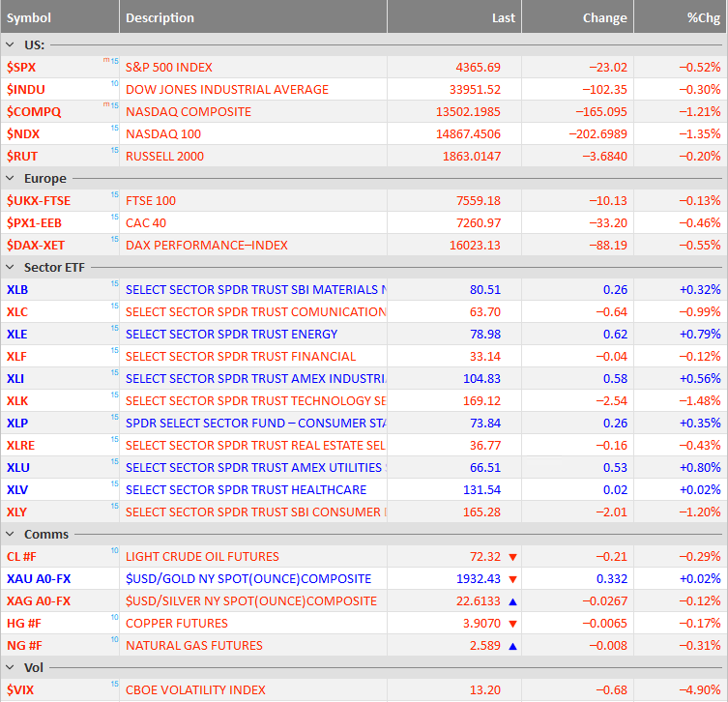Select the XLU symbol
The image size is (728, 702).
click(x=18, y=468)
